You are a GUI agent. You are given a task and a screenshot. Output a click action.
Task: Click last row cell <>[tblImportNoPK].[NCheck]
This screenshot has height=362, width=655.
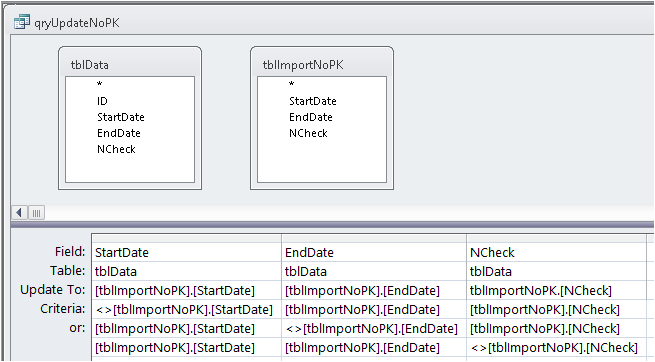click(x=556, y=347)
